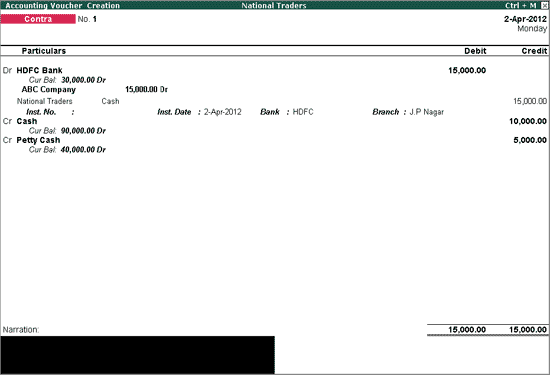Click the Branch value J.P Nagar
The image size is (550, 375).
pos(427,112)
